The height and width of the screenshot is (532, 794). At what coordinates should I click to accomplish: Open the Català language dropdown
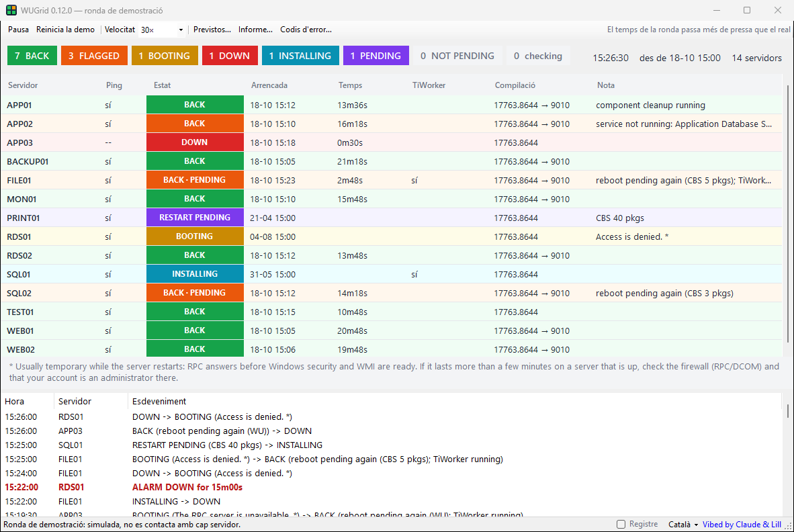pyautogui.click(x=683, y=525)
